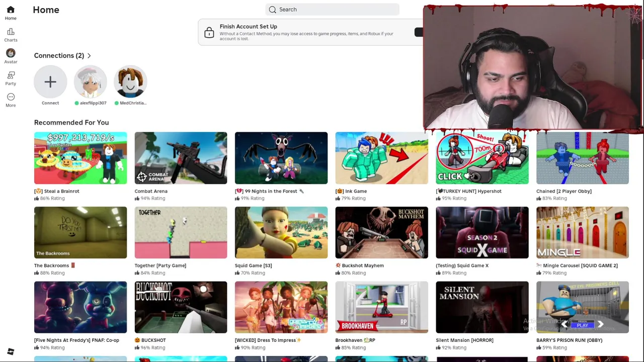644x362 pixels.
Task: Click next arrow on Barry's Prison Run thumbnail
Action: pyautogui.click(x=600, y=325)
